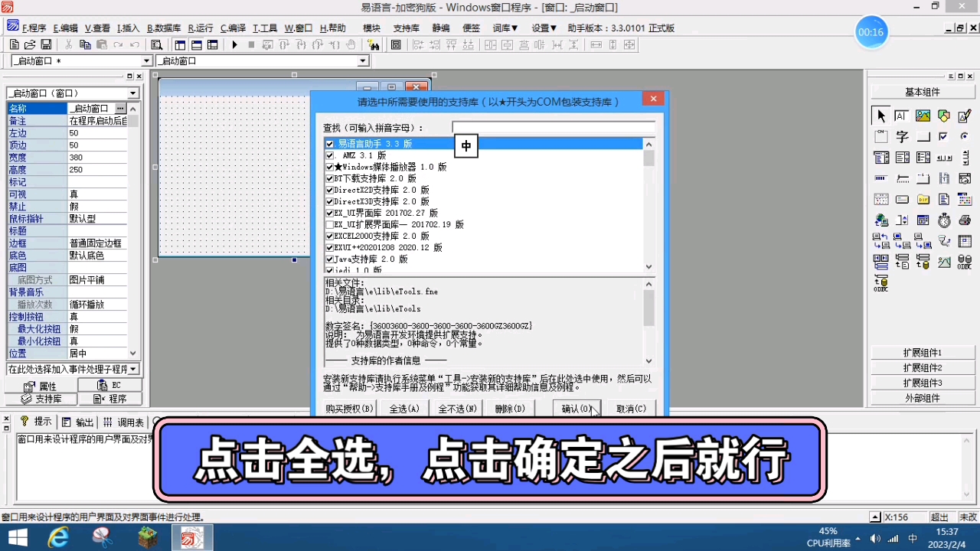Screen dimensions: 980x551
Task: Click the property panel scroll-down arrow
Action: coord(133,354)
